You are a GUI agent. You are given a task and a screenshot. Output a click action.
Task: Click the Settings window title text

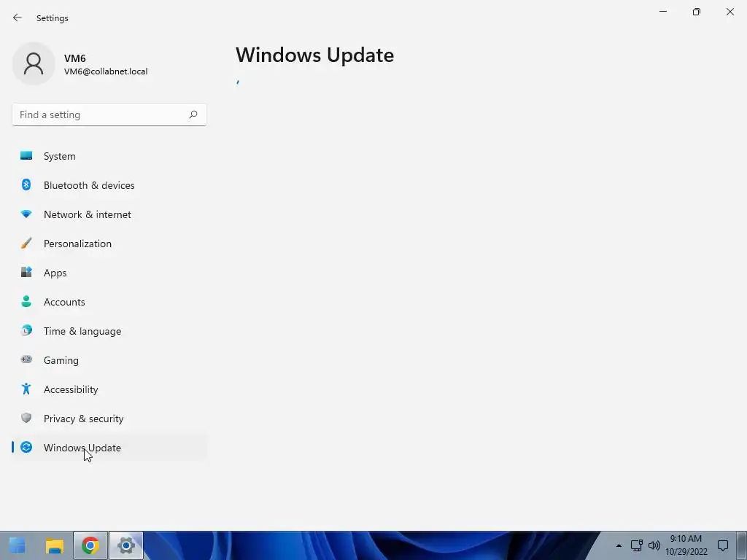[53, 18]
